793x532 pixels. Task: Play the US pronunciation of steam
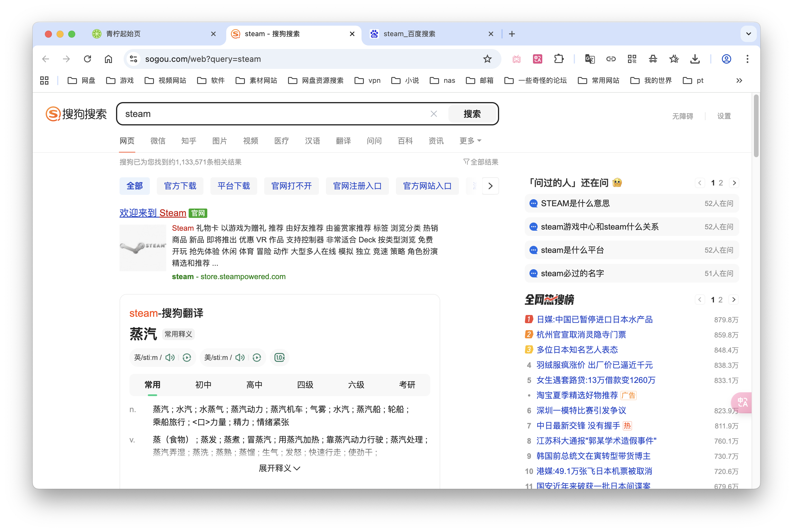(240, 357)
